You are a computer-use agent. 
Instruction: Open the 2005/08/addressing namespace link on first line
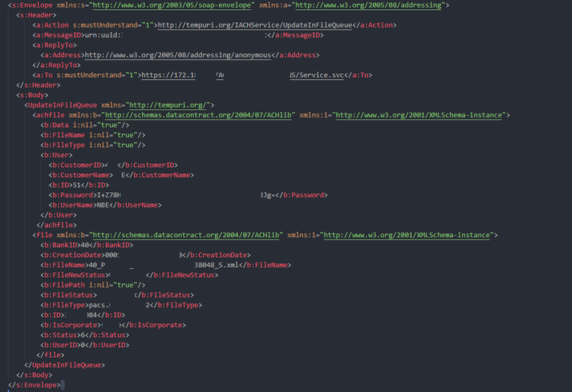(x=371, y=5)
